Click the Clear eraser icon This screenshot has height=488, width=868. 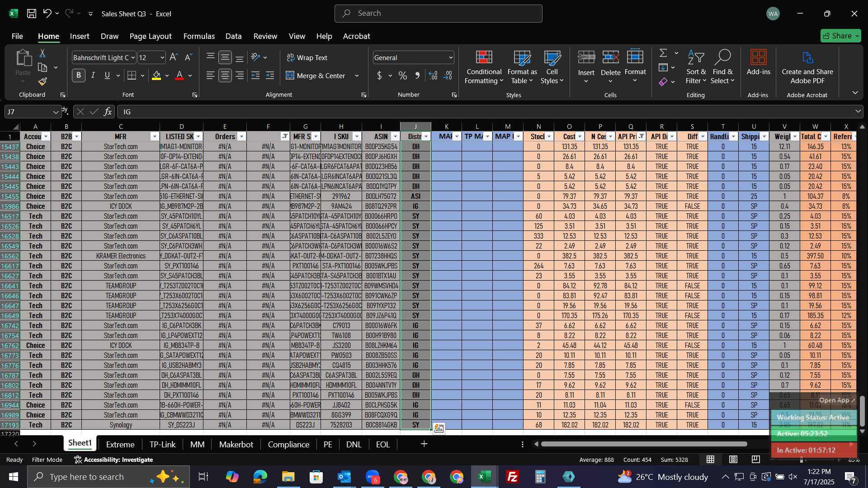[663, 82]
